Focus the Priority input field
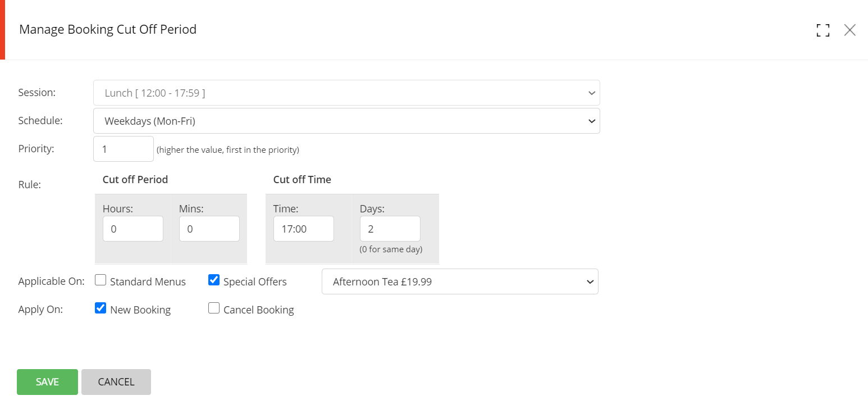The image size is (868, 409). pyautogui.click(x=124, y=149)
